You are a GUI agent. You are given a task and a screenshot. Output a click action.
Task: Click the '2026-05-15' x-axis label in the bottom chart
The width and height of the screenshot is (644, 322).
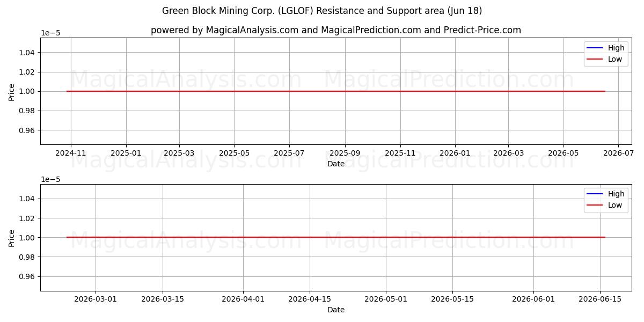452,299
